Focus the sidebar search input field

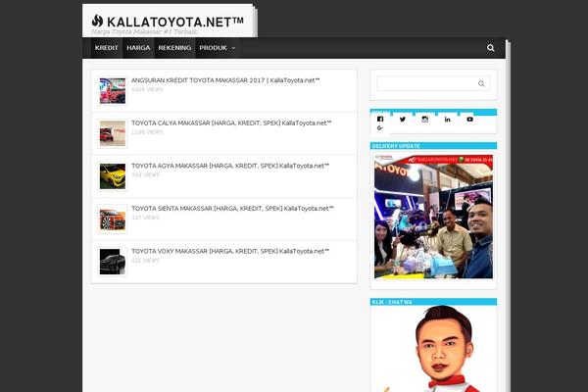coord(433,83)
